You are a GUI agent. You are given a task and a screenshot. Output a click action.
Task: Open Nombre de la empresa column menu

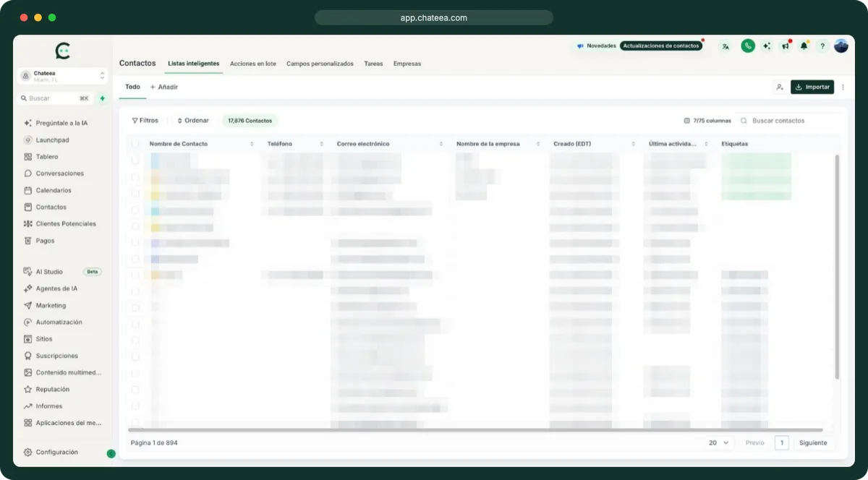537,144
